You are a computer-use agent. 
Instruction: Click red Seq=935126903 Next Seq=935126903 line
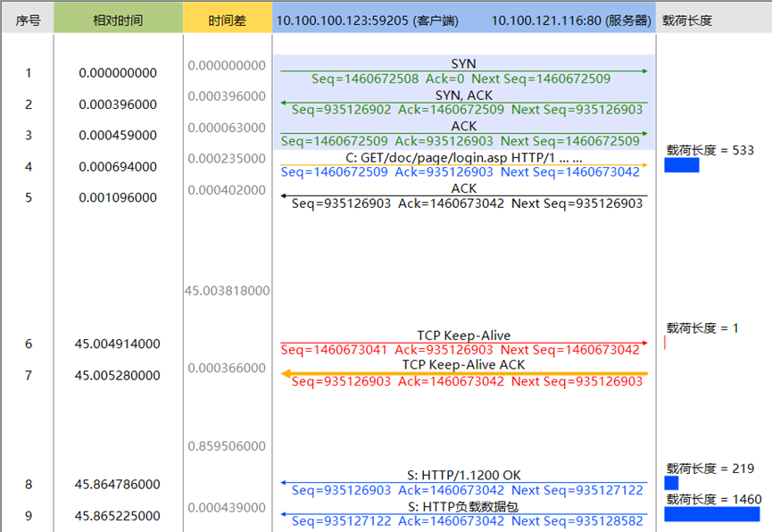click(x=467, y=381)
